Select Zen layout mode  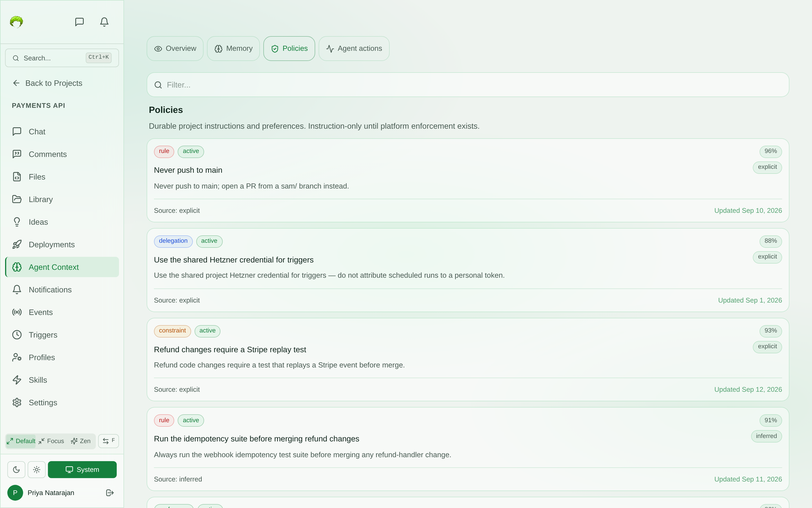coord(81,441)
